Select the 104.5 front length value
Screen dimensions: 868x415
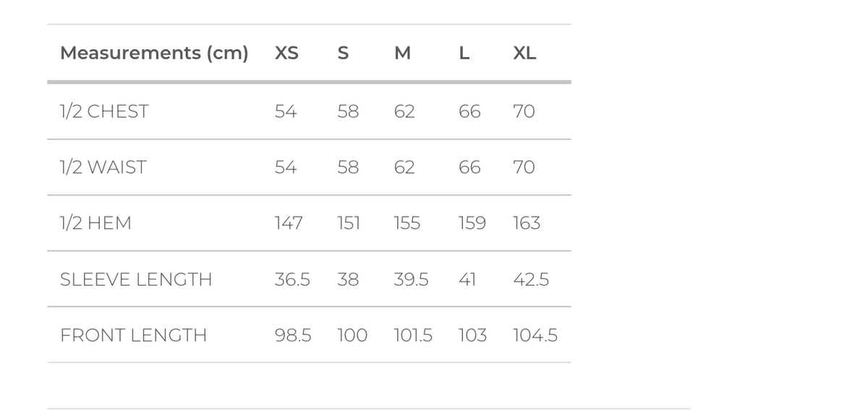coord(535,335)
